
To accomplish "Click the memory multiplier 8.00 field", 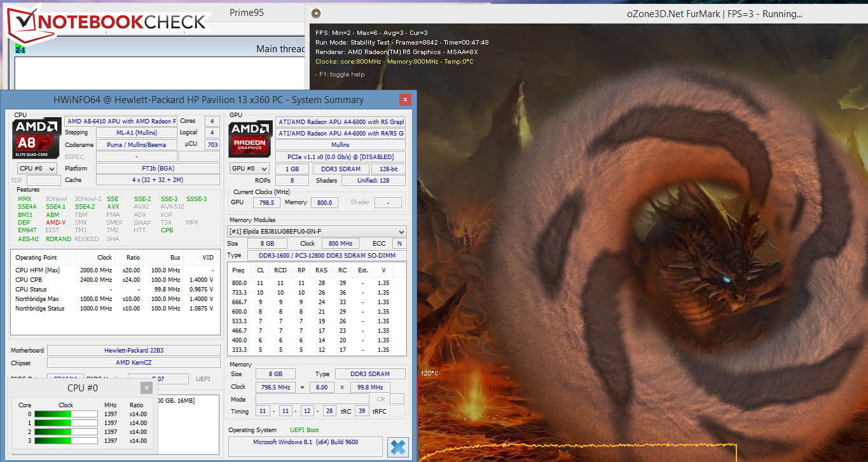I will pyautogui.click(x=322, y=387).
